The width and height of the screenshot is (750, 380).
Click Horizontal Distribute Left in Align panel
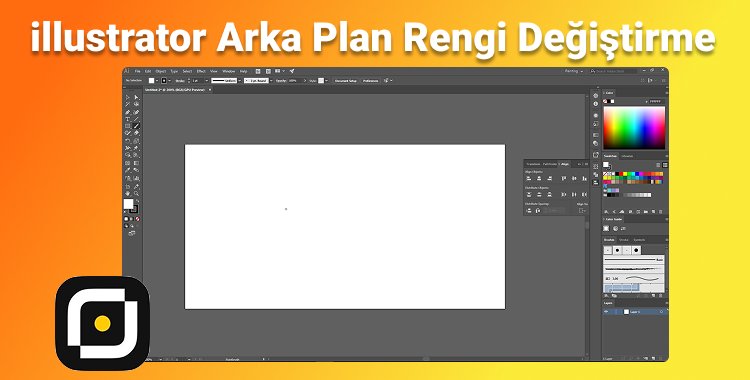[x=563, y=195]
